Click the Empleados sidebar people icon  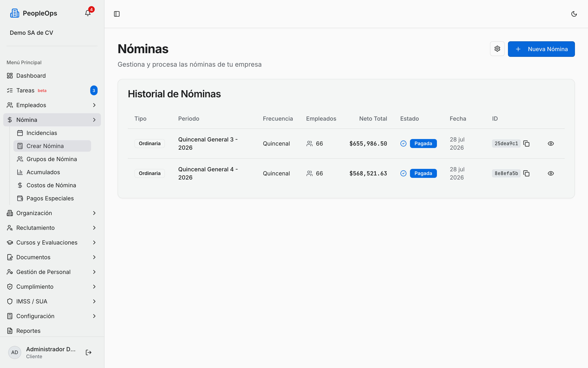[x=10, y=105]
